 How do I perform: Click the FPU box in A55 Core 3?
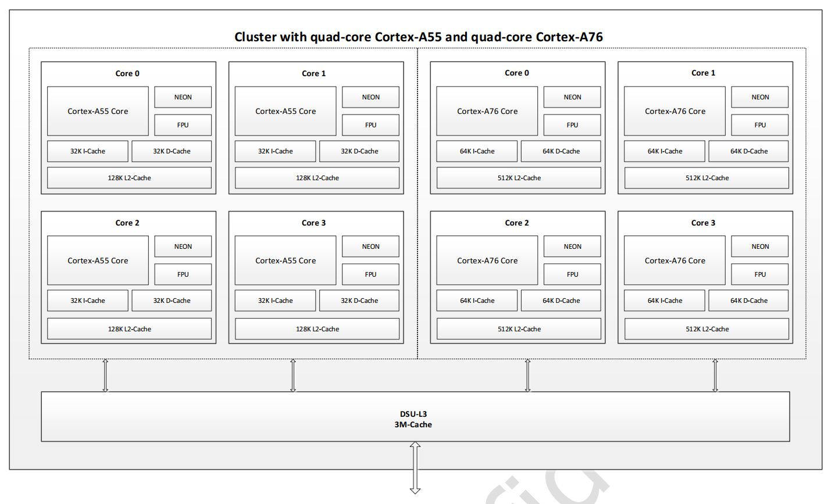point(370,274)
